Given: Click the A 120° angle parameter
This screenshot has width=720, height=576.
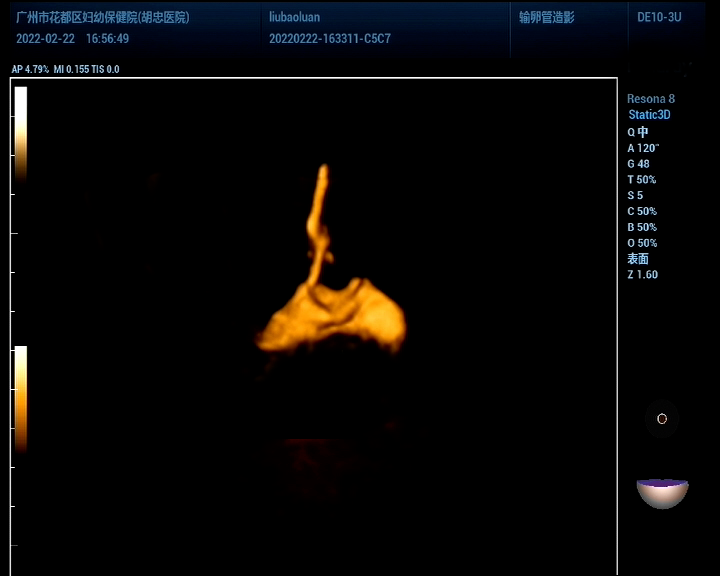Looking at the screenshot, I should [x=643, y=148].
